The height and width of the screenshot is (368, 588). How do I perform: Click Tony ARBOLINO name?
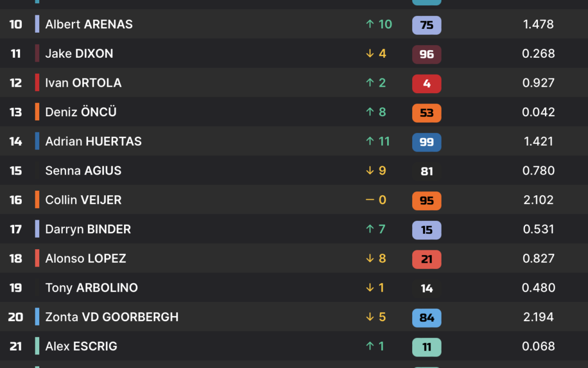pyautogui.click(x=91, y=288)
